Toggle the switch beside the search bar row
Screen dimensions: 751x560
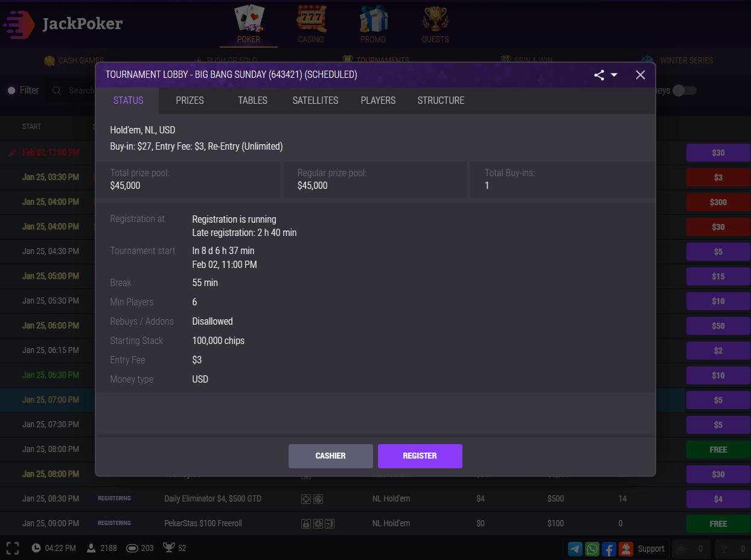[x=685, y=91]
